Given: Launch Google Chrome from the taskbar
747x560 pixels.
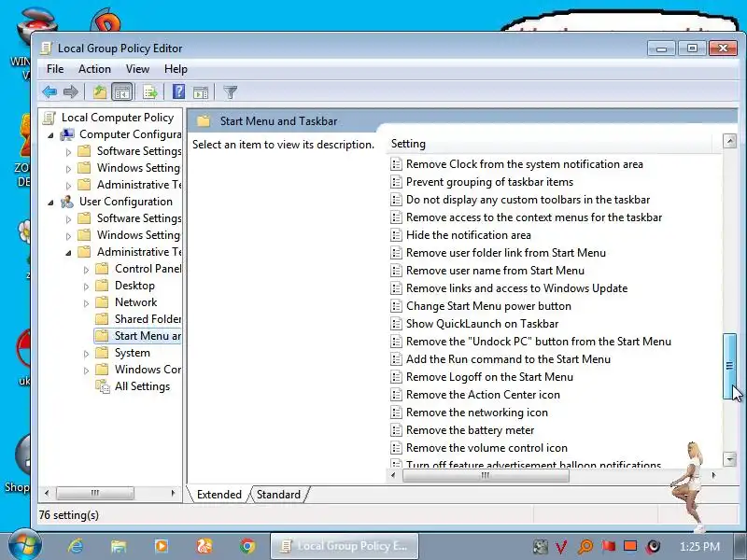Looking at the screenshot, I should point(247,546).
